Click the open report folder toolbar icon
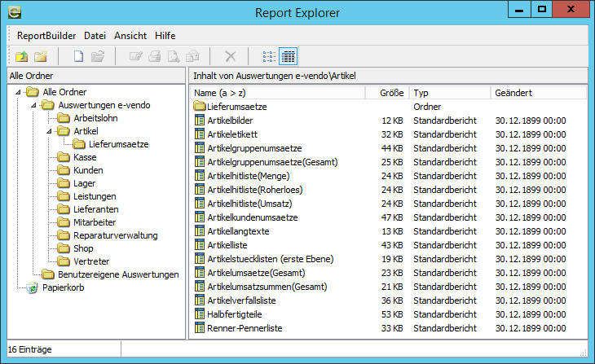The image size is (595, 364). 98,56
